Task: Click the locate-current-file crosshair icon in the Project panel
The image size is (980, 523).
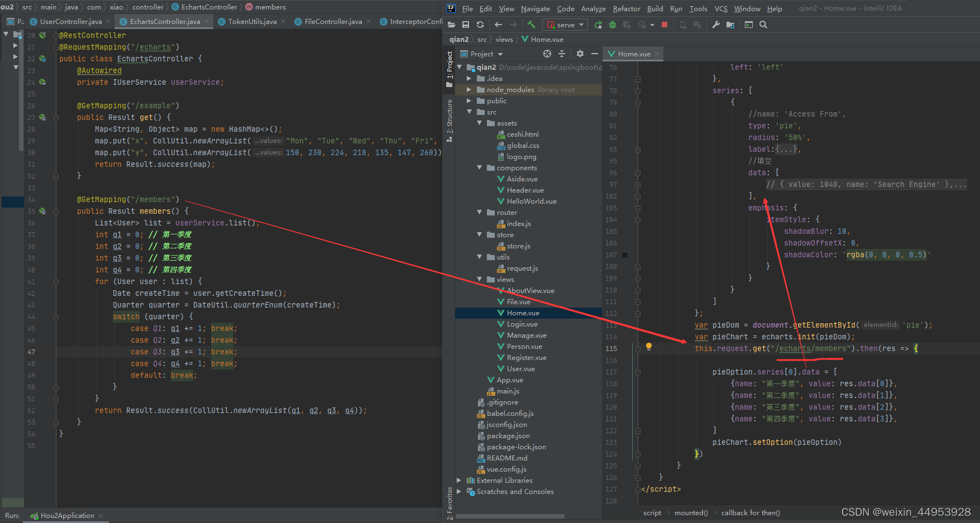Action: (x=547, y=54)
